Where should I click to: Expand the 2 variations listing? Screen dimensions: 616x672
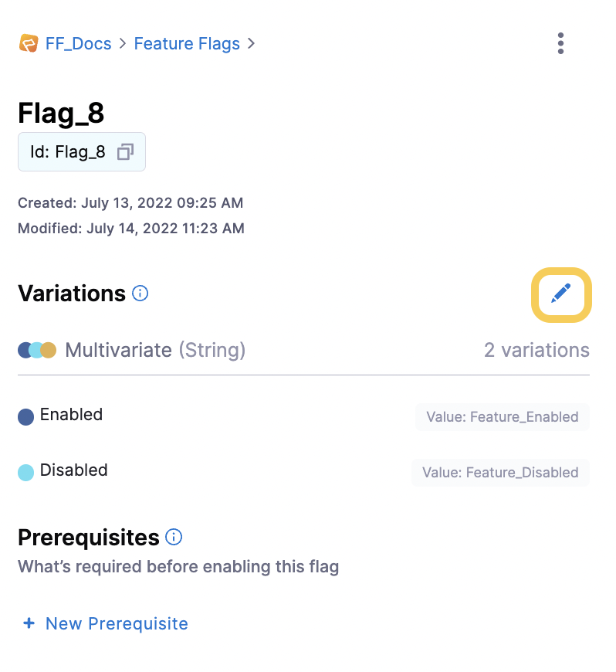(536, 350)
